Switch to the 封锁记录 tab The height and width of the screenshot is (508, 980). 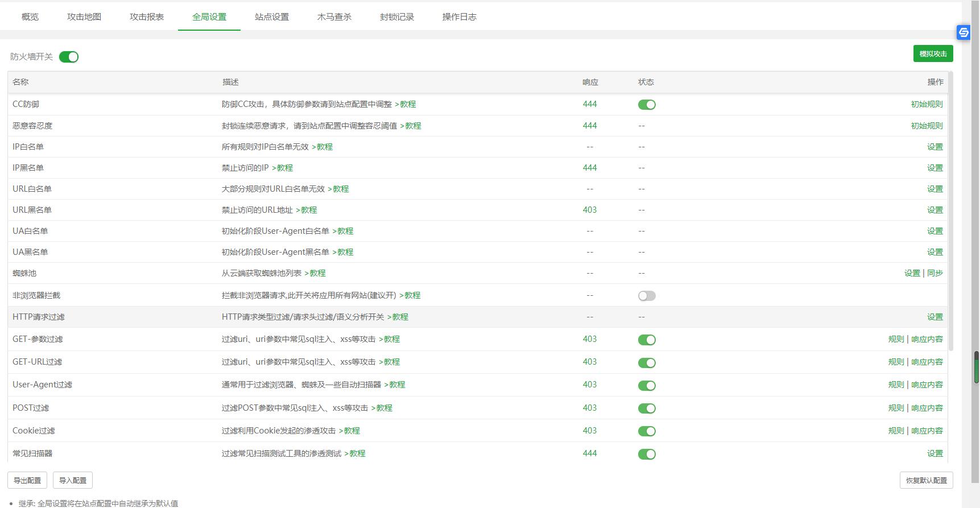click(397, 17)
